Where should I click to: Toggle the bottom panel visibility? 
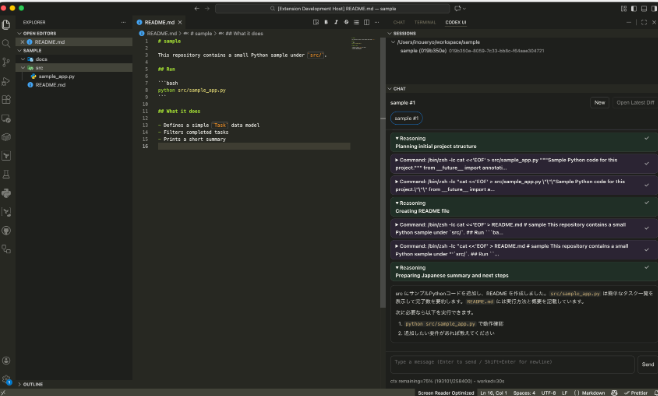(x=644, y=8)
